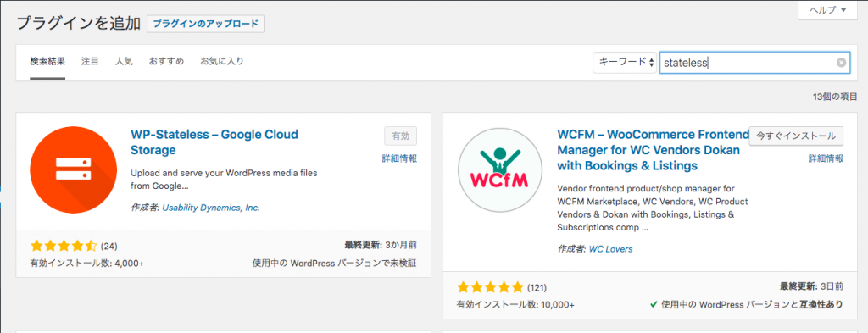
Task: Open the WC Lovers author link
Action: [x=610, y=249]
